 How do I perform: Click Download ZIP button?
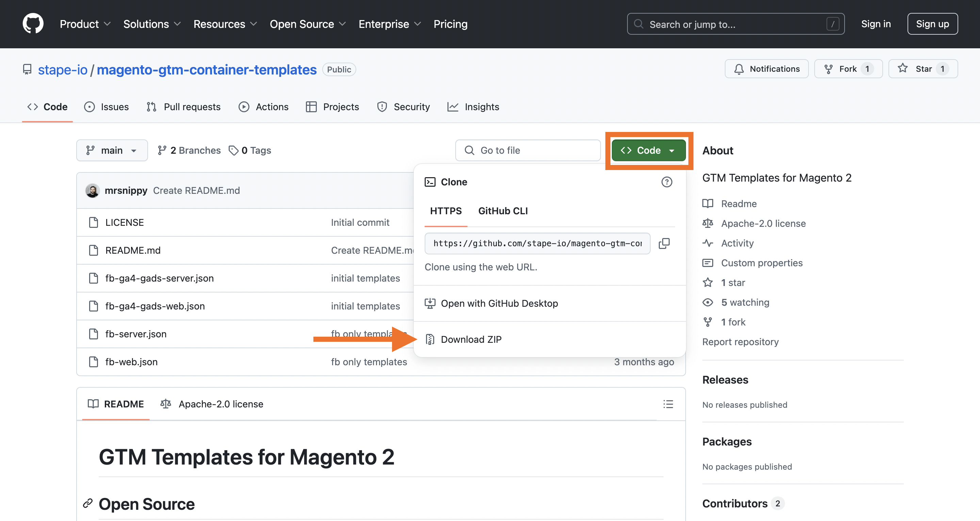(x=471, y=339)
